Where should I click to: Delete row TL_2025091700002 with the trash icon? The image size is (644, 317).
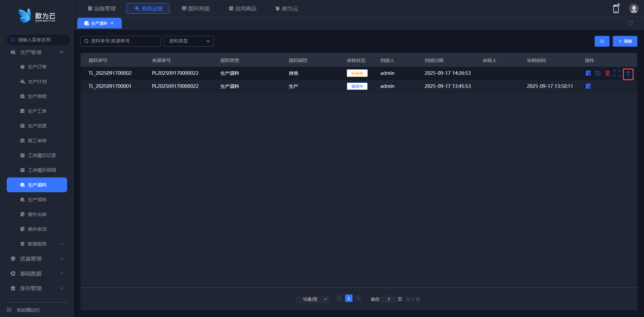pos(607,73)
